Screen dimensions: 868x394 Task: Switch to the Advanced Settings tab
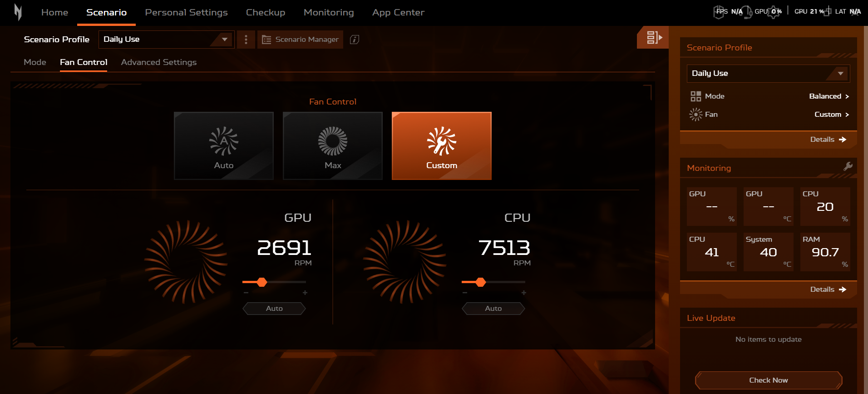159,62
